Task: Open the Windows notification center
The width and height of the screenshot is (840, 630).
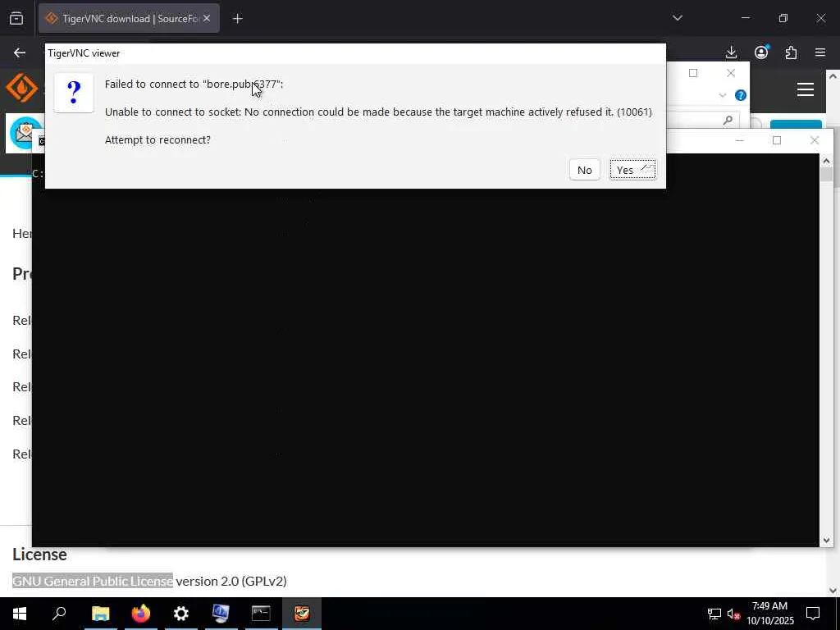Action: 813,614
